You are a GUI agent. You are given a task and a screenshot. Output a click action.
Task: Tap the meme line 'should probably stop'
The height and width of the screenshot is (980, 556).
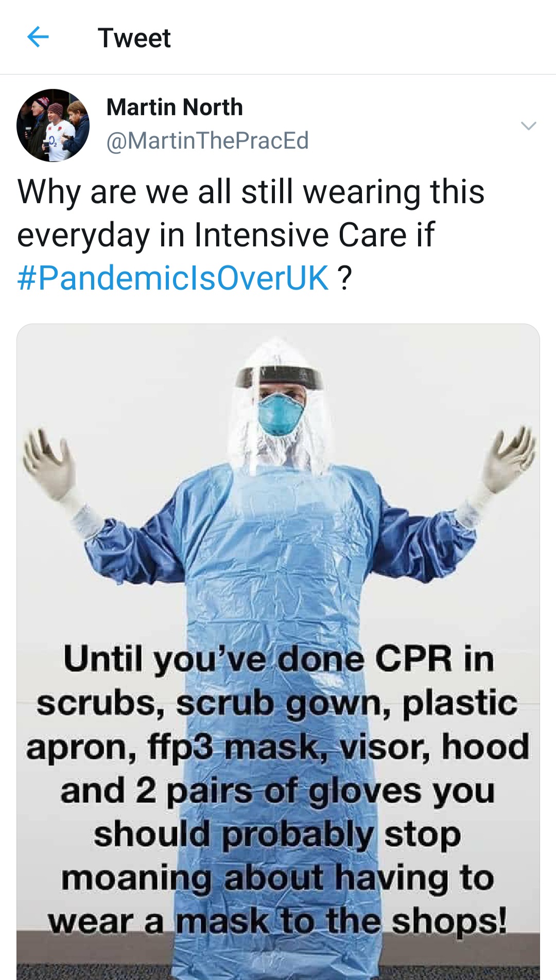pos(277,834)
